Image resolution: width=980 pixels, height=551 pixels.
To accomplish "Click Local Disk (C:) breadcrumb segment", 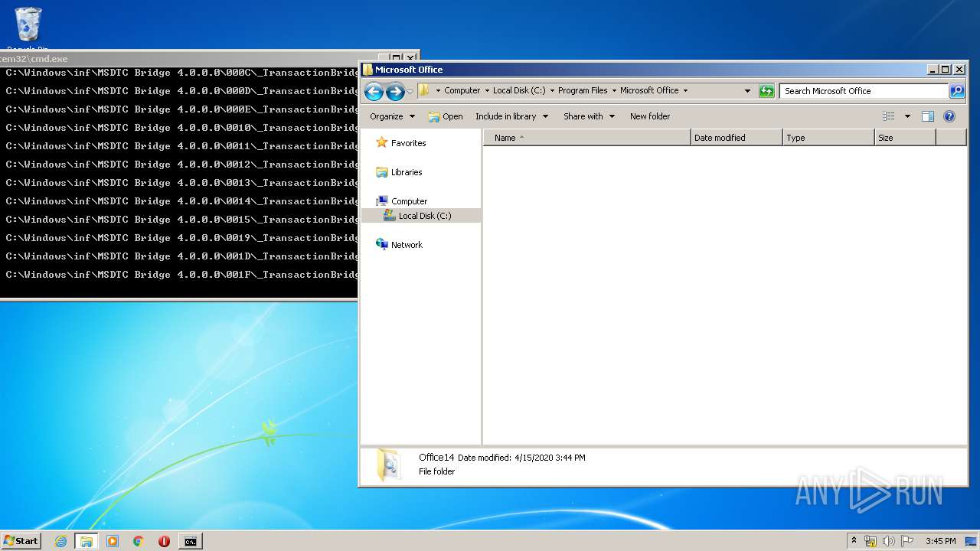I will 519,90.
